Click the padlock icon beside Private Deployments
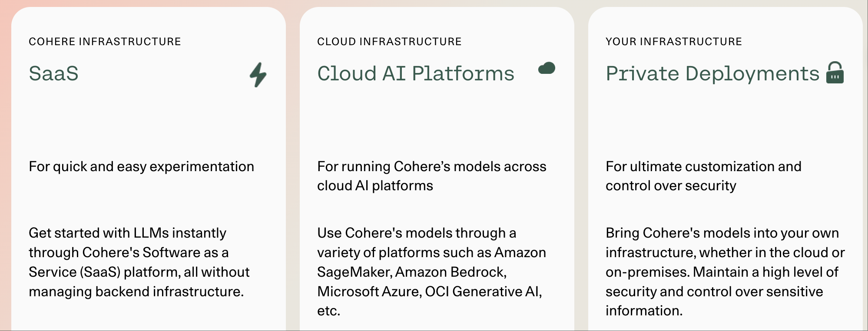 pyautogui.click(x=835, y=73)
